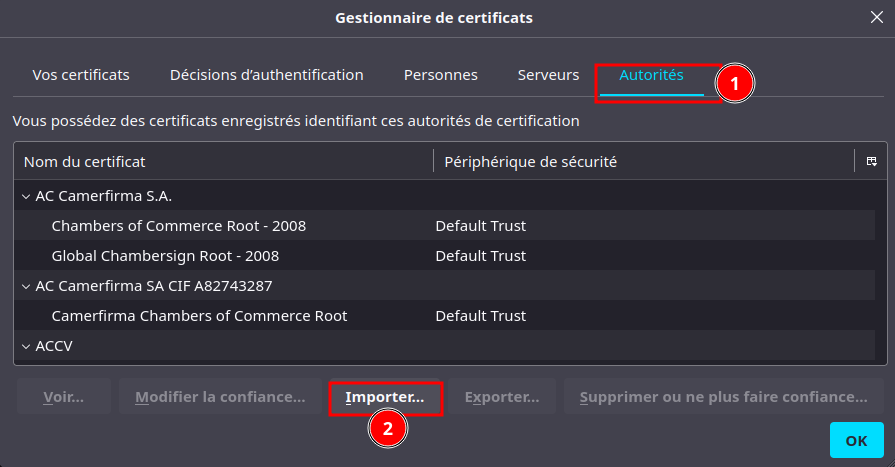Click the Voir… button

click(x=64, y=397)
